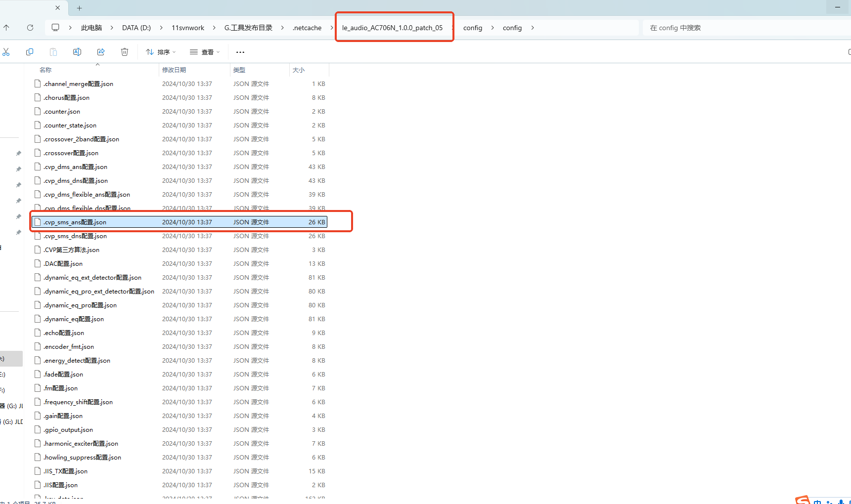Expand chevron after last config breadcrumb
Screen dimensions: 851x504
[532, 28]
